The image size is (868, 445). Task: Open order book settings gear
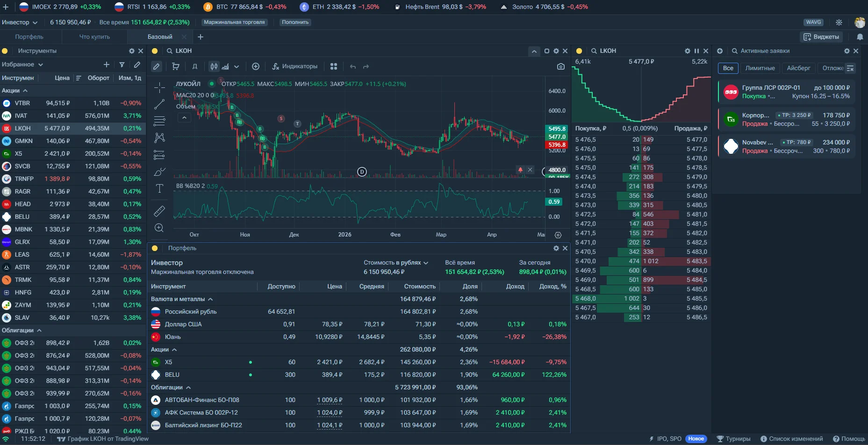pos(687,51)
